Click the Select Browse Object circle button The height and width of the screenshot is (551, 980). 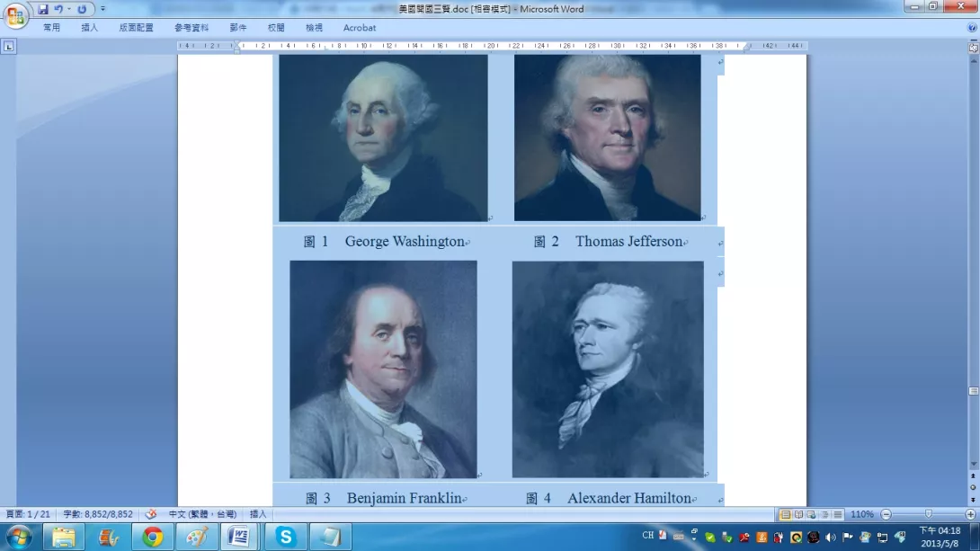click(973, 488)
